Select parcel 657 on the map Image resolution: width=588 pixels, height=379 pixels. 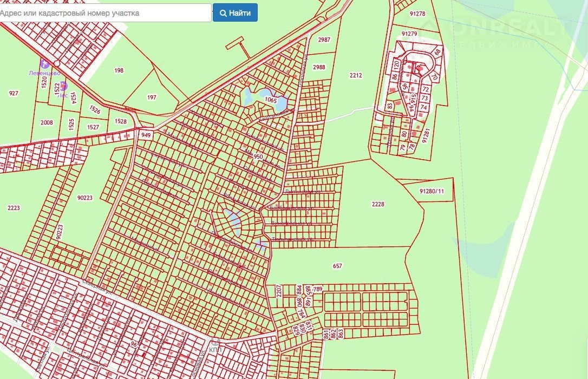(337, 266)
